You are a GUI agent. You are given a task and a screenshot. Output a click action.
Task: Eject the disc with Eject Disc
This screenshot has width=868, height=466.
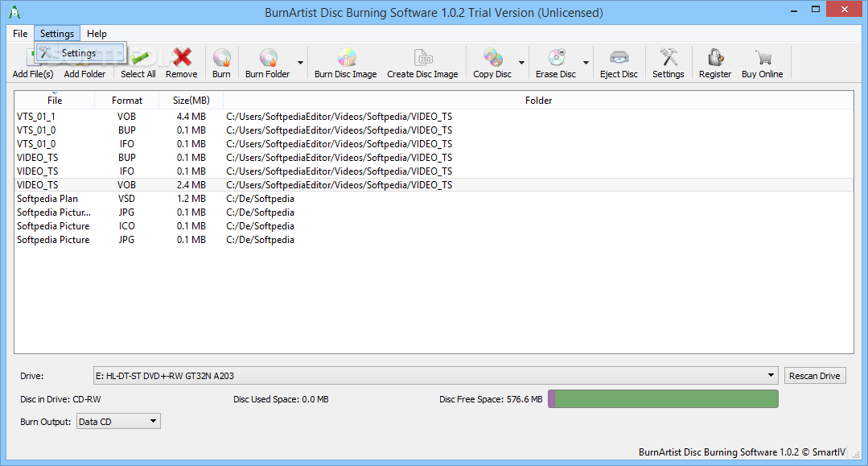click(x=619, y=63)
